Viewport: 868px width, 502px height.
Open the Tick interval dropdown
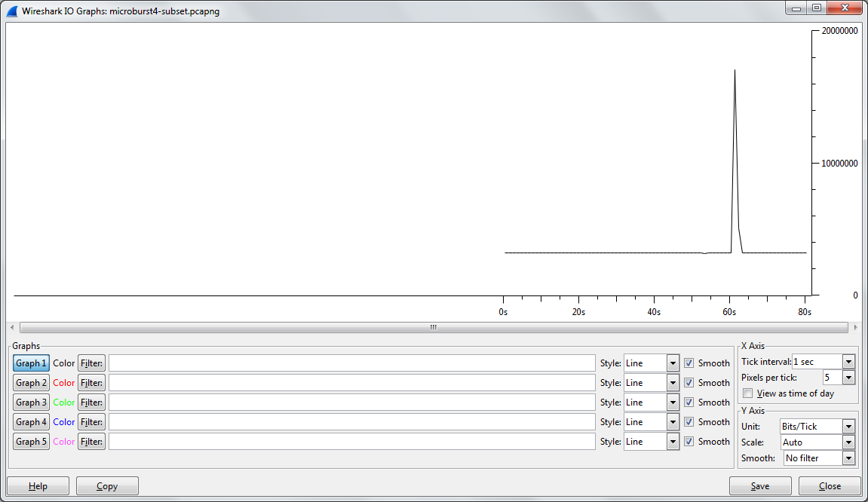pos(849,362)
